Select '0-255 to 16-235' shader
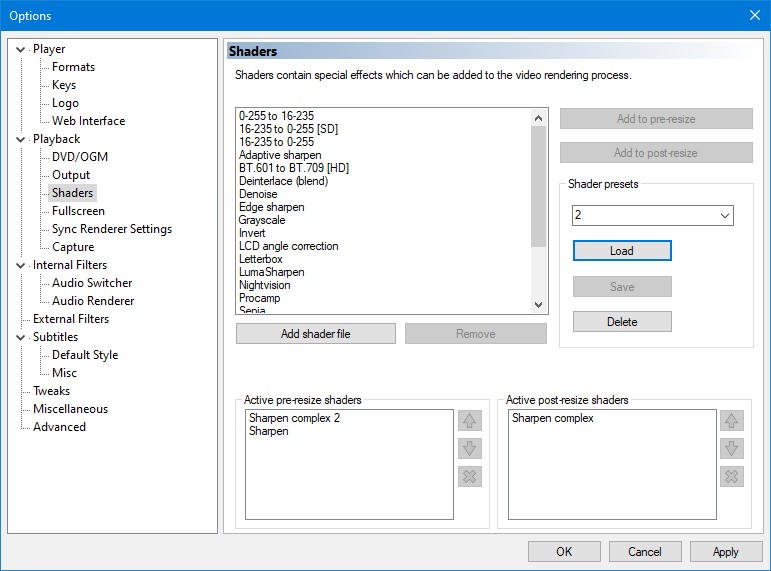This screenshot has width=771, height=571. pyautogui.click(x=276, y=116)
